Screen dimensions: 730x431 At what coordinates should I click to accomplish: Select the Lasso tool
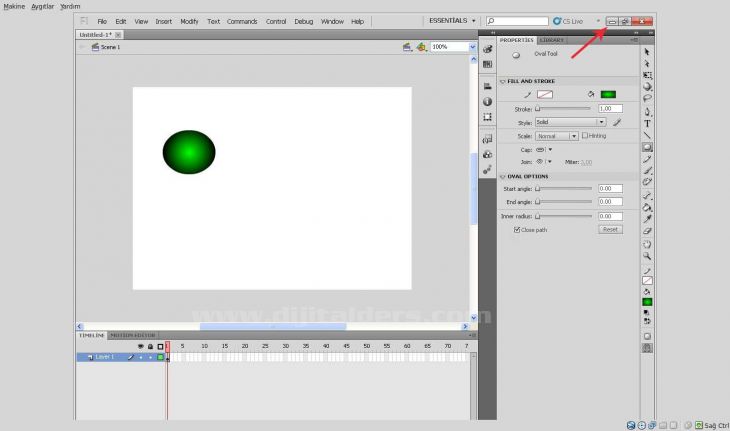coord(647,98)
